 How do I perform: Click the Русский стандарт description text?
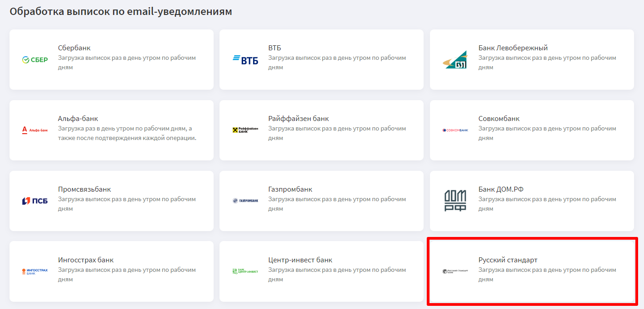click(547, 275)
